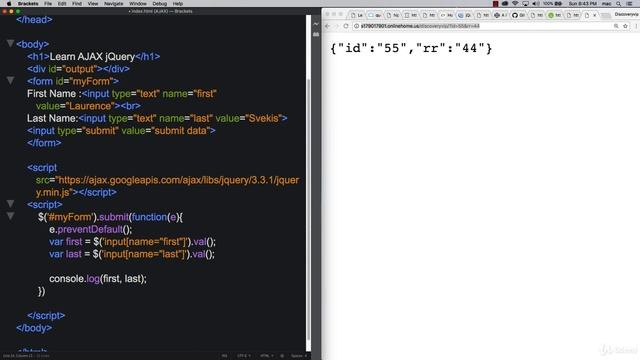This screenshot has height=360, width=640.
Task: Click the AirPlay display icon in menu bar
Action: coord(525,3)
